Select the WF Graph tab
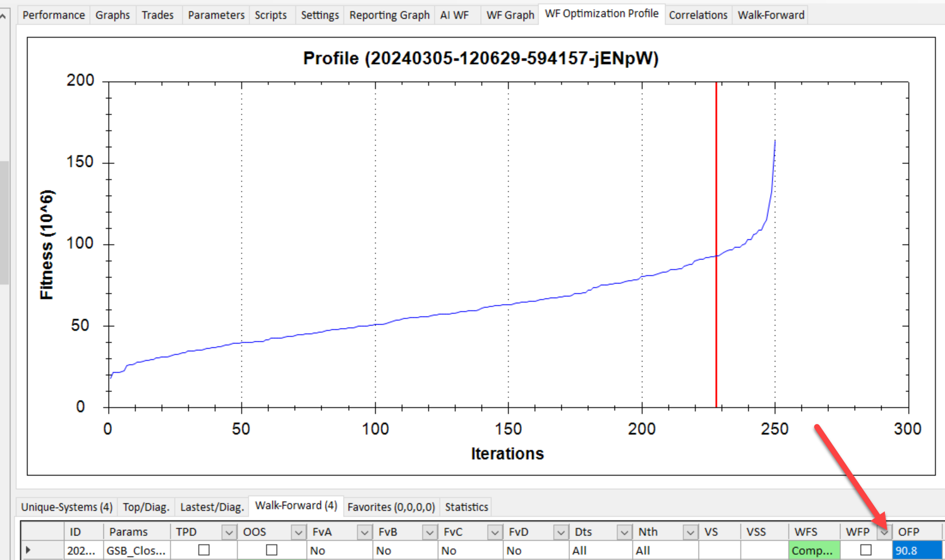The height and width of the screenshot is (560, 945). [x=510, y=15]
